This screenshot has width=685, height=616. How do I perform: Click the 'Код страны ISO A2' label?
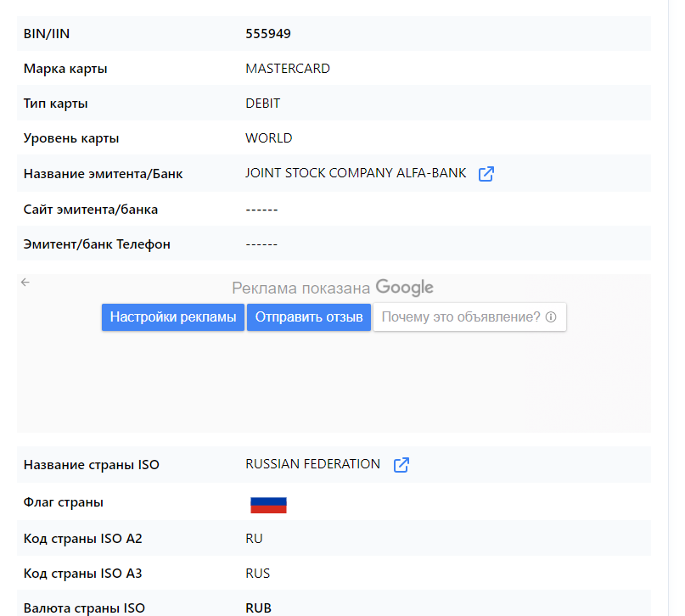pos(83,539)
